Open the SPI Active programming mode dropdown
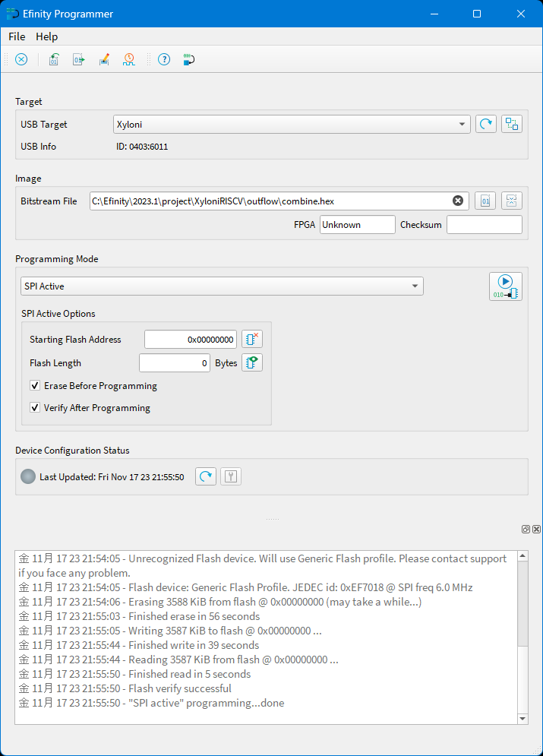Screen dimensions: 543x756 point(415,286)
